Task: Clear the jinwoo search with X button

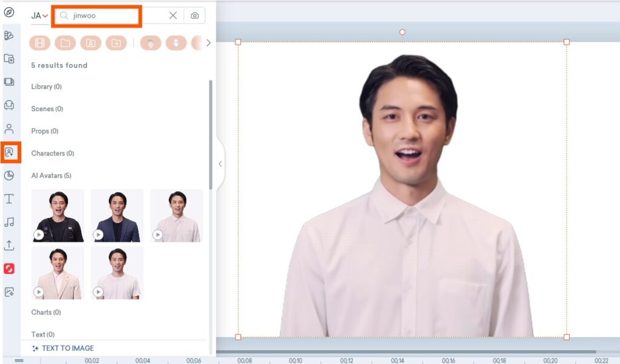Action: coord(173,16)
